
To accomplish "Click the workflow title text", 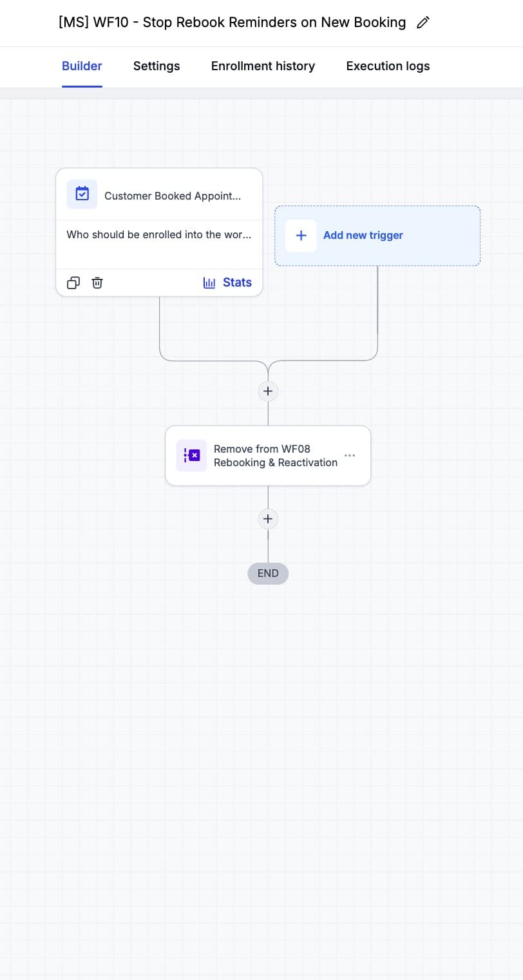I will (x=233, y=23).
